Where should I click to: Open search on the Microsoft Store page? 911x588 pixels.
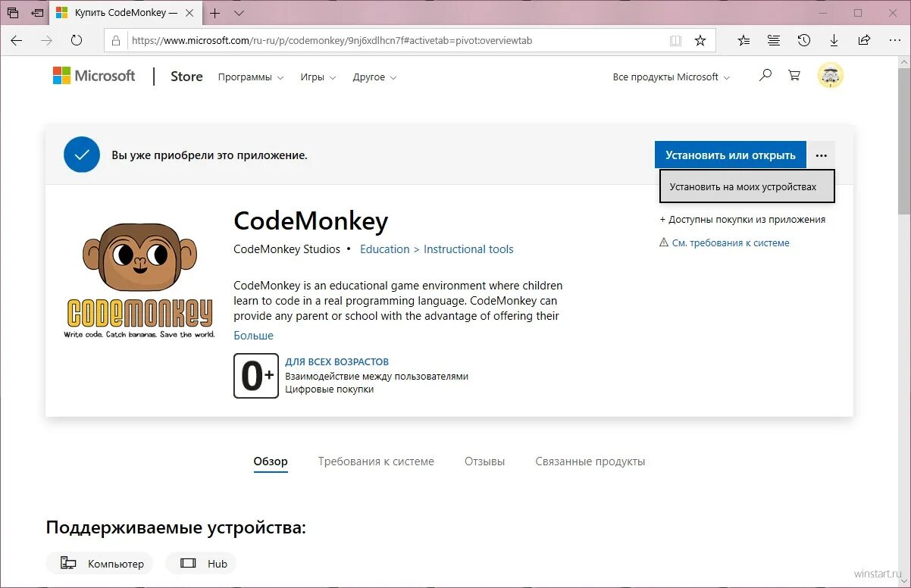tap(765, 75)
